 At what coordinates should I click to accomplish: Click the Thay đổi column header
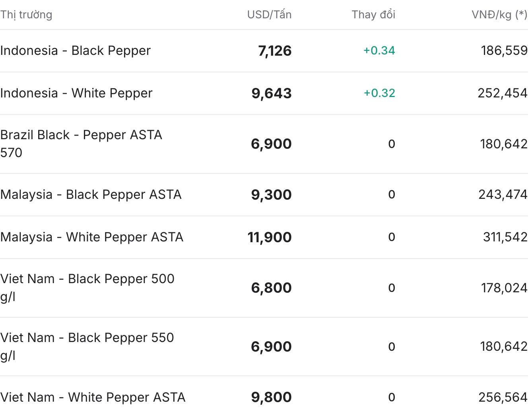pyautogui.click(x=373, y=15)
